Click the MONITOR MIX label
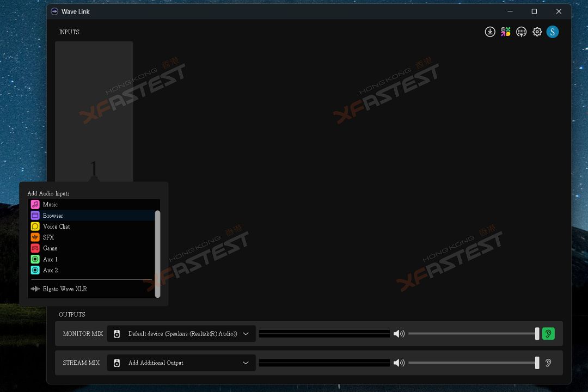 coord(83,334)
